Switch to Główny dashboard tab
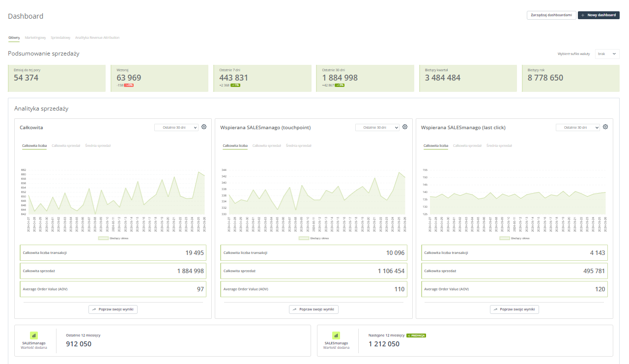 click(14, 37)
